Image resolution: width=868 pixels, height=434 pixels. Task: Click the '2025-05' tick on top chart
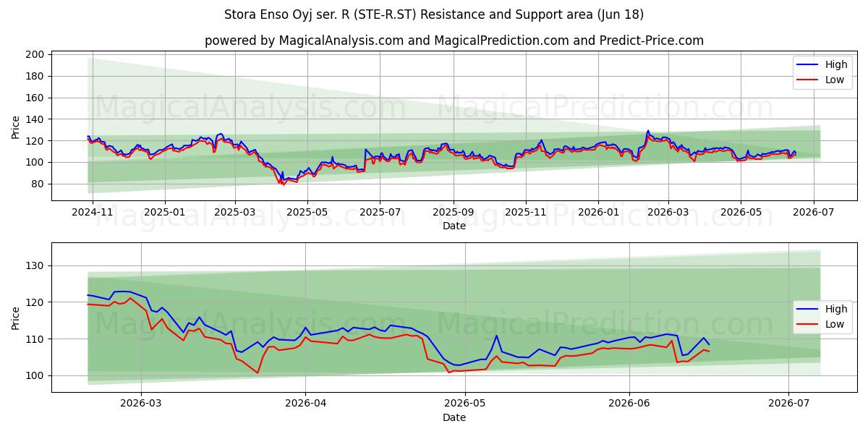(307, 213)
